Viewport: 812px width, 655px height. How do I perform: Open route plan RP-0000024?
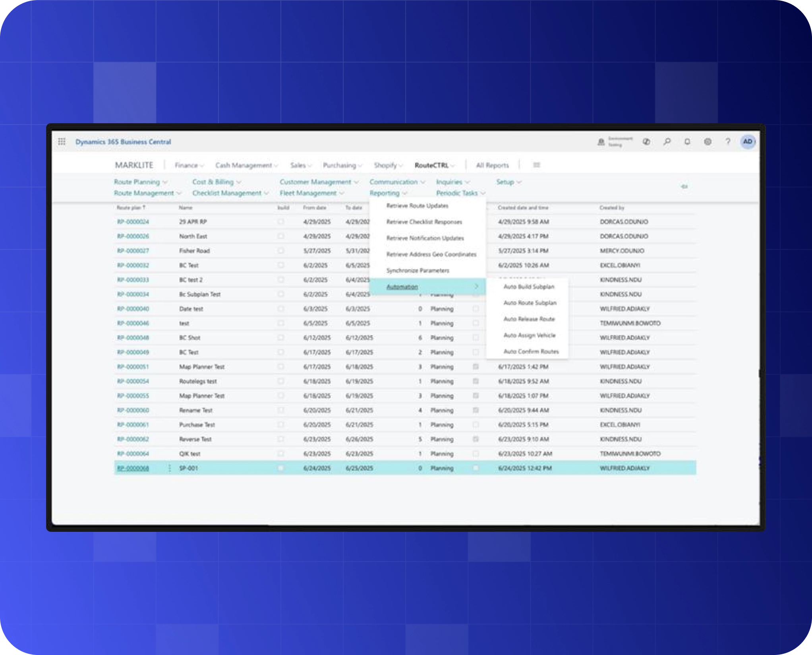[133, 222]
